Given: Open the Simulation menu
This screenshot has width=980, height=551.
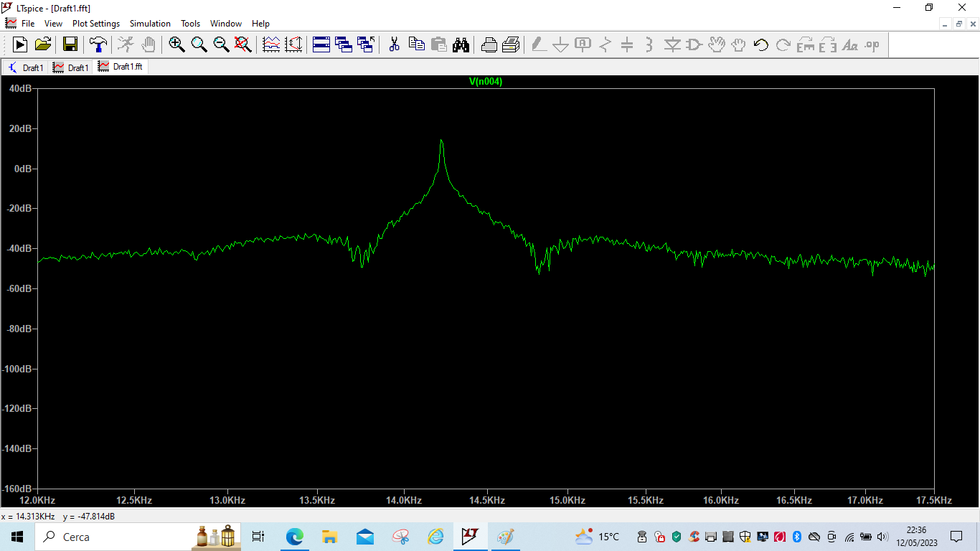Looking at the screenshot, I should click(150, 24).
